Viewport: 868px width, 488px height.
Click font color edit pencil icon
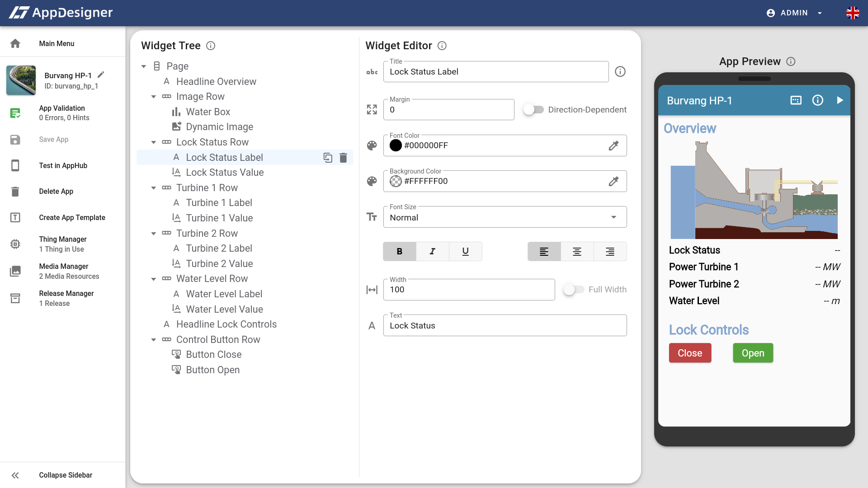coord(613,145)
